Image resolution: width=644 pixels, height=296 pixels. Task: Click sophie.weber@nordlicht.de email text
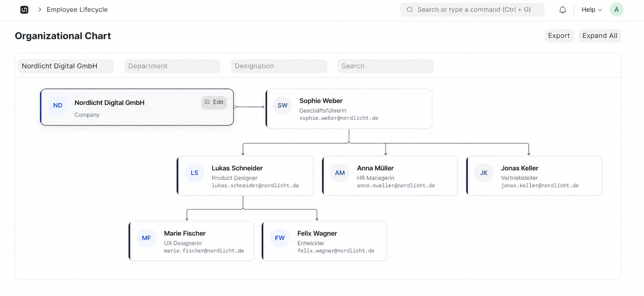coord(339,118)
